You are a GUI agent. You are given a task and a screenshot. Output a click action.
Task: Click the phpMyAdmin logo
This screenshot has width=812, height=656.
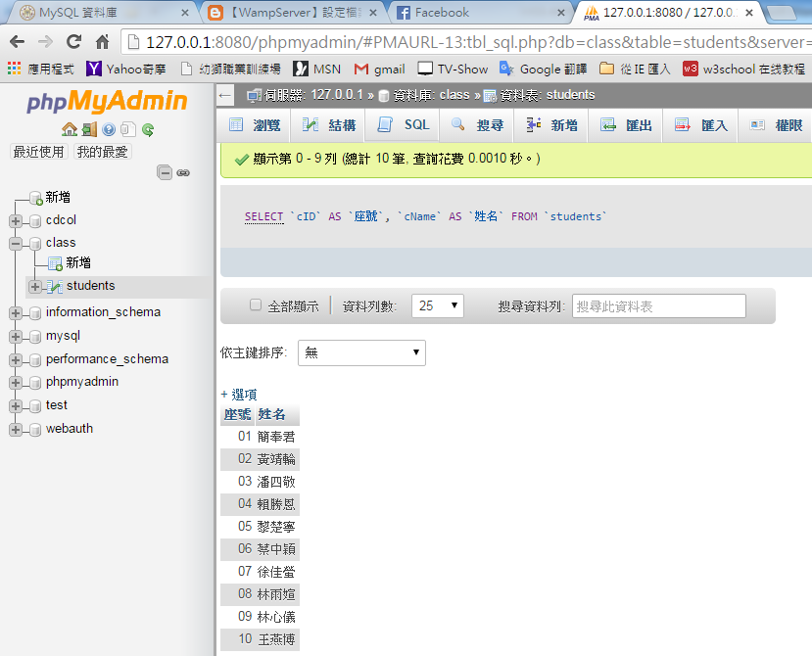[x=107, y=100]
